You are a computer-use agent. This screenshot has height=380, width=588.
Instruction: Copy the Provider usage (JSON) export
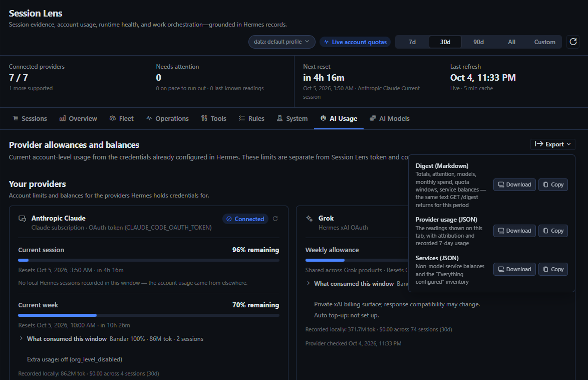(x=553, y=231)
